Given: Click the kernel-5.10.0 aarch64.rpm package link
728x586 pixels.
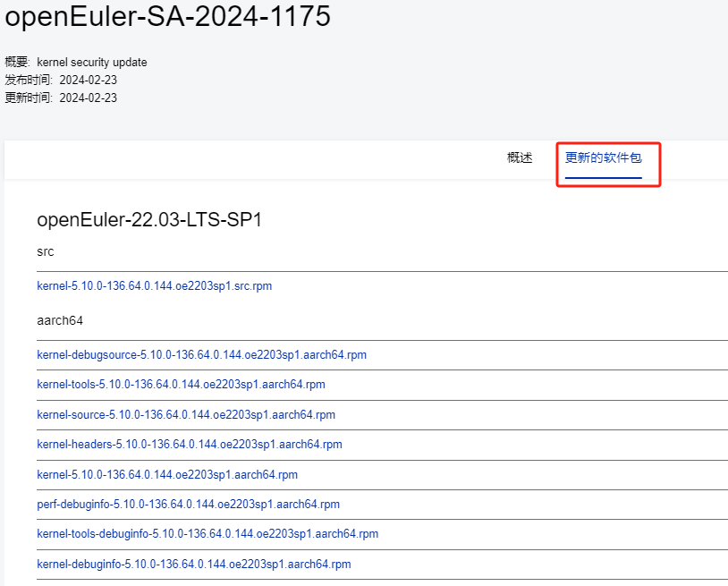Looking at the screenshot, I should tap(167, 474).
